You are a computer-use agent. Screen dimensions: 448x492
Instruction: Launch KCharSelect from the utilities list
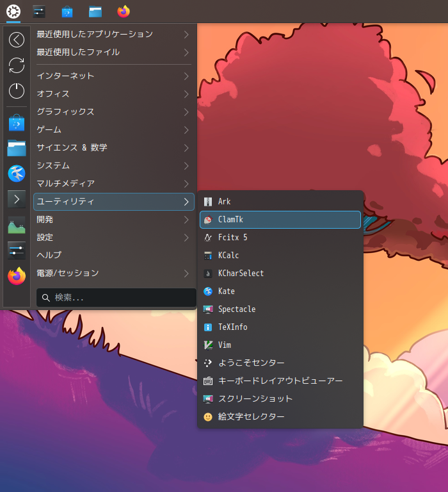tap(280, 274)
